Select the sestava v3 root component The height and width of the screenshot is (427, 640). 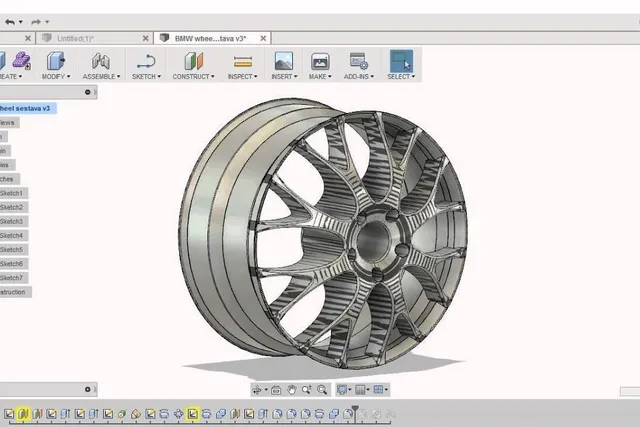pos(27,109)
